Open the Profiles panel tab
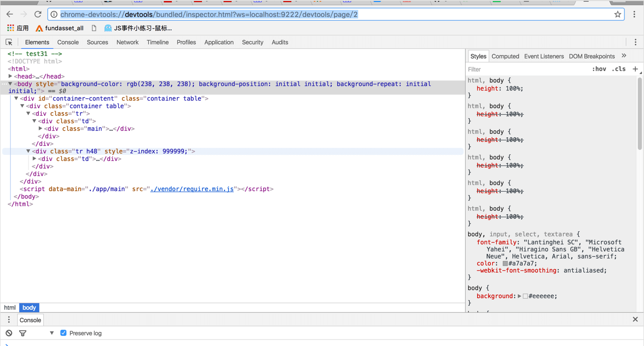 186,43
